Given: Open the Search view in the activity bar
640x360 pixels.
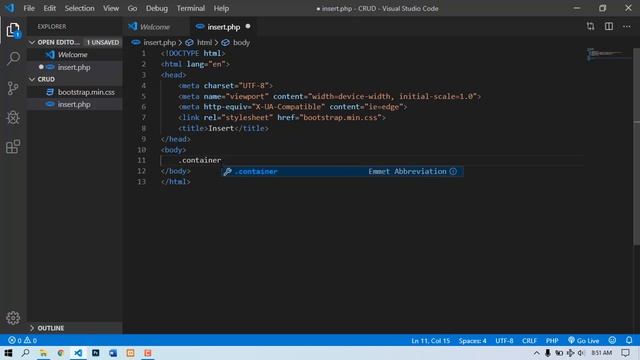Looking at the screenshot, I should click(13, 58).
